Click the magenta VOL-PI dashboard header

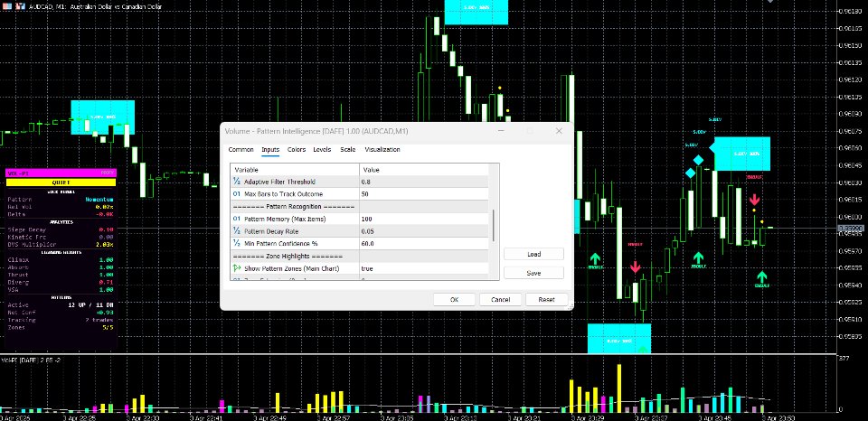61,173
